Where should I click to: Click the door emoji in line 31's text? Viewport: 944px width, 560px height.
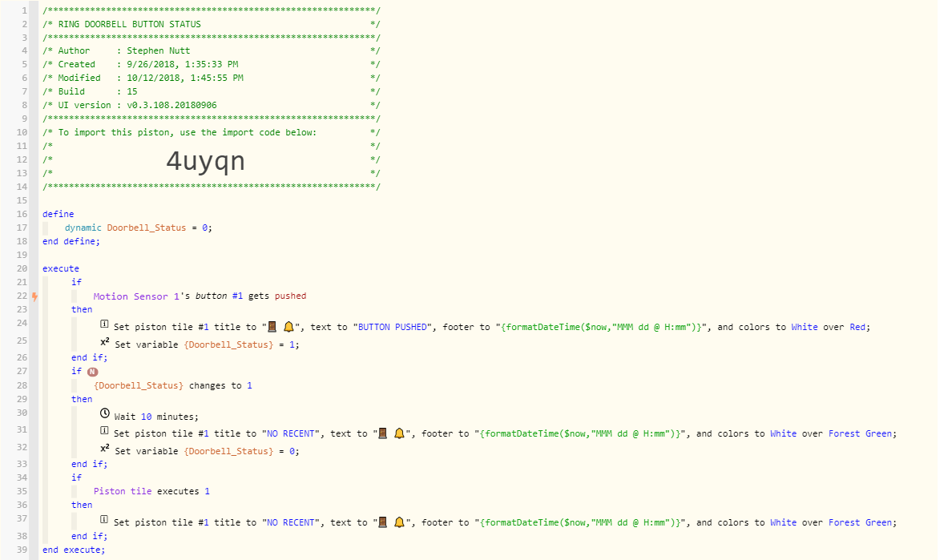coord(382,433)
